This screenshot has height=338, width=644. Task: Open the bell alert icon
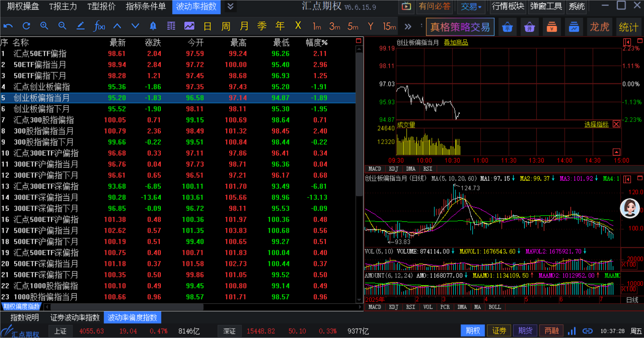(153, 26)
